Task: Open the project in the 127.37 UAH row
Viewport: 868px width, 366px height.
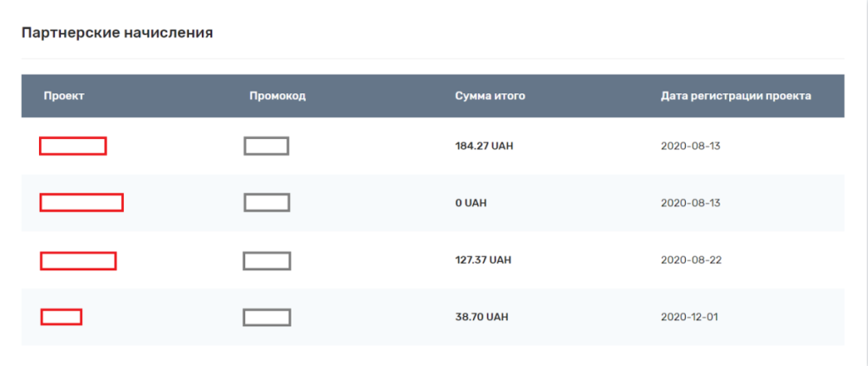Action: [x=78, y=260]
